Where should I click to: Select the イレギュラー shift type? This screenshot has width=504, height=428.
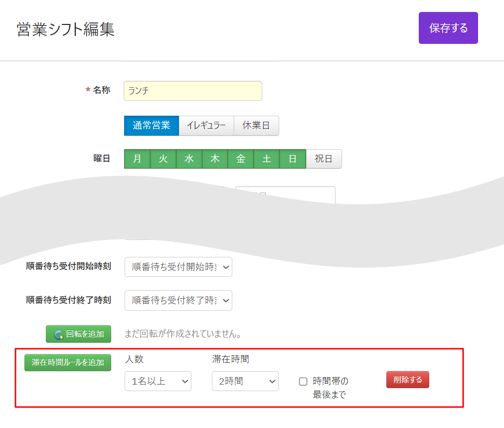coord(206,126)
